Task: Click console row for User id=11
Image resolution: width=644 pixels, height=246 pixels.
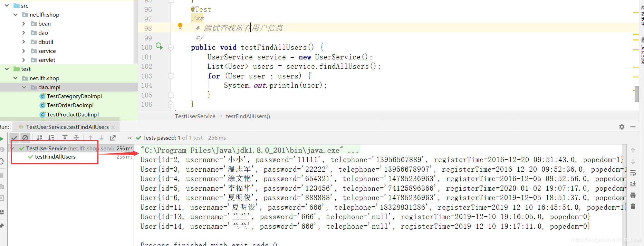Action: [x=383, y=207]
